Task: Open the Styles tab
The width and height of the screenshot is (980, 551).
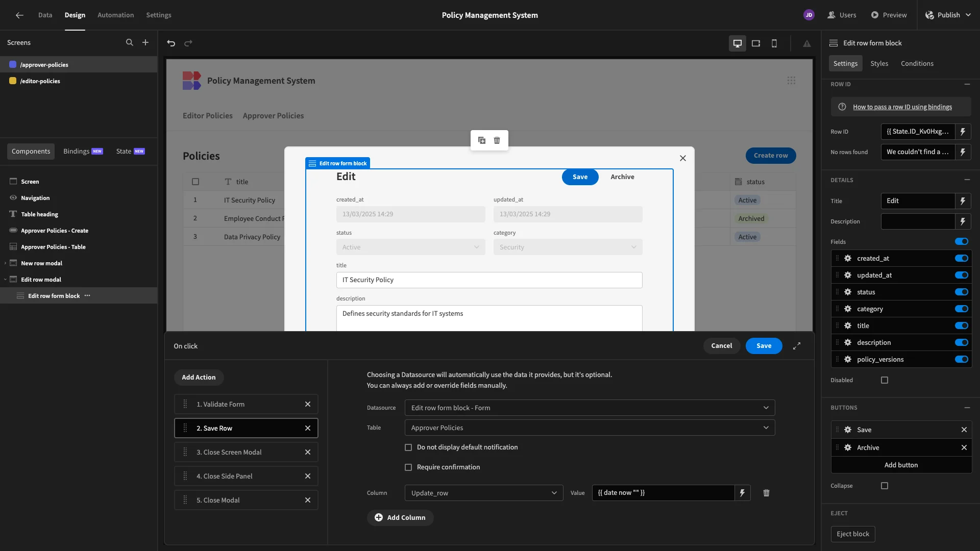Action: (879, 64)
